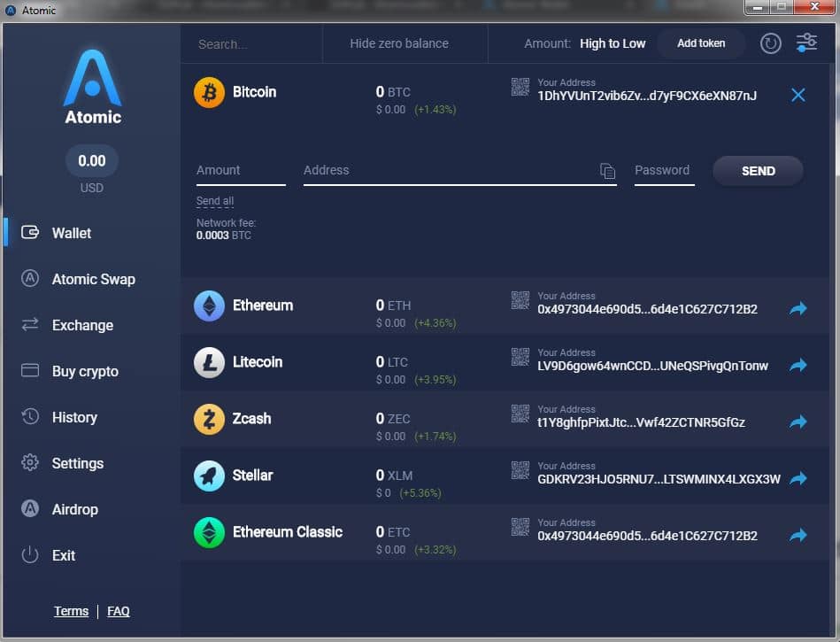Click the Zcash coin icon

(x=209, y=419)
